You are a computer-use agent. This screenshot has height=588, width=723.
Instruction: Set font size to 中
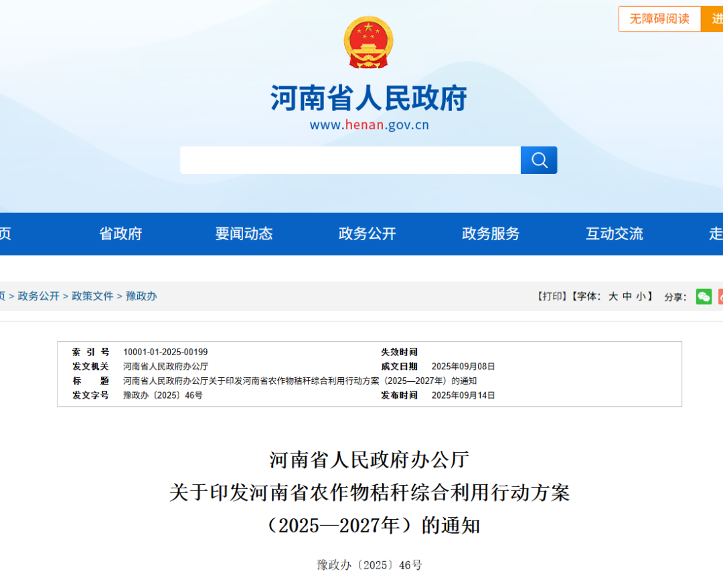[627, 296]
